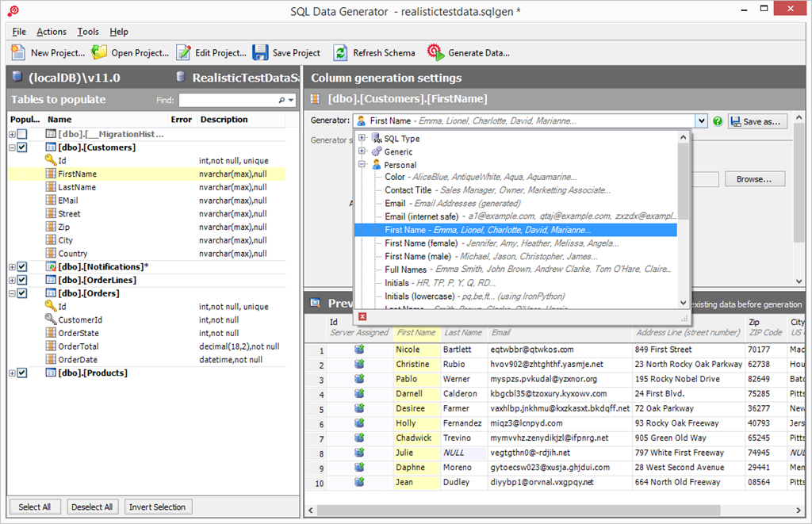The height and width of the screenshot is (524, 812).
Task: Open a project via Open Project icon
Action: [x=99, y=53]
